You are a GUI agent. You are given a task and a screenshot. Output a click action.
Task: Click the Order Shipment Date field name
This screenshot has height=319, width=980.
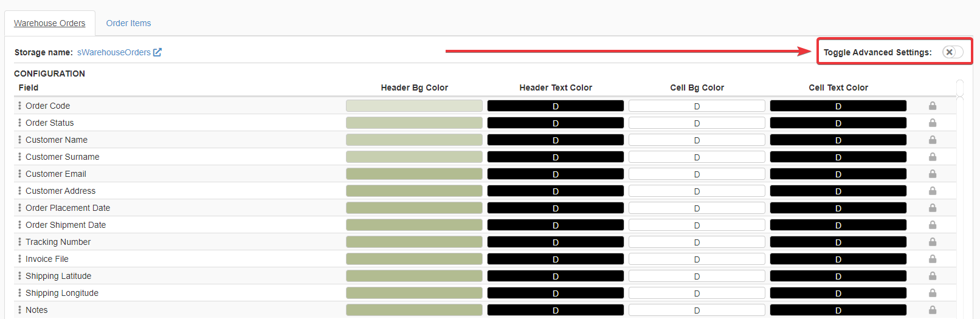point(66,225)
